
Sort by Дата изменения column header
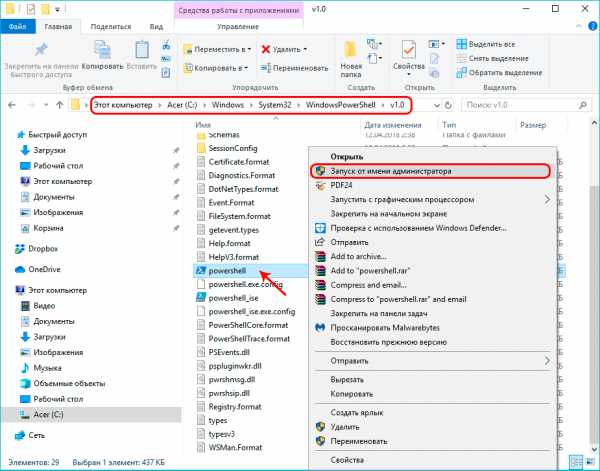[x=393, y=125]
